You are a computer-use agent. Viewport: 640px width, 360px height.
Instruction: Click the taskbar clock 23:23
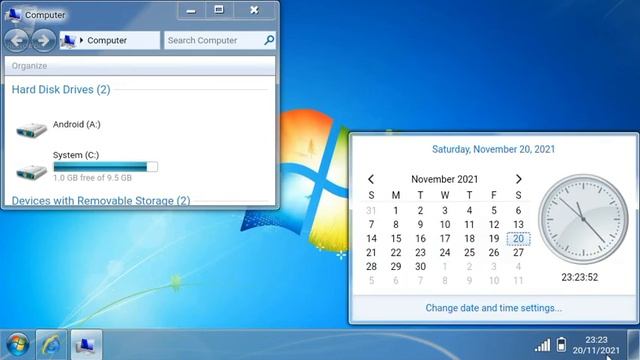pos(596,340)
